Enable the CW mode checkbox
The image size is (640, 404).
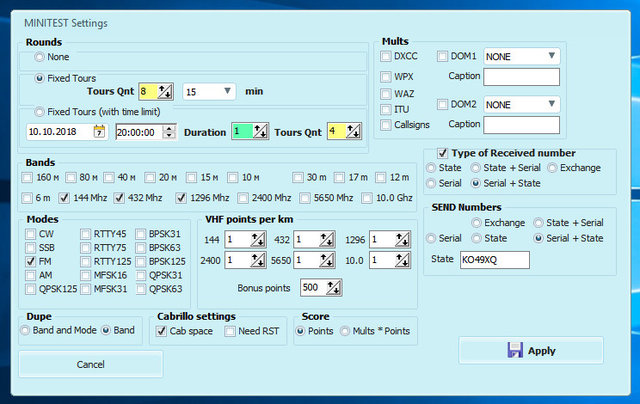point(30,234)
